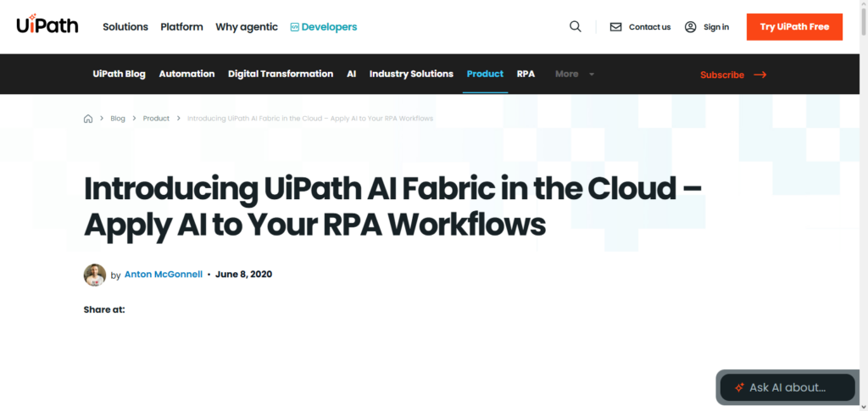Click the article breadcrumb title text

point(310,119)
